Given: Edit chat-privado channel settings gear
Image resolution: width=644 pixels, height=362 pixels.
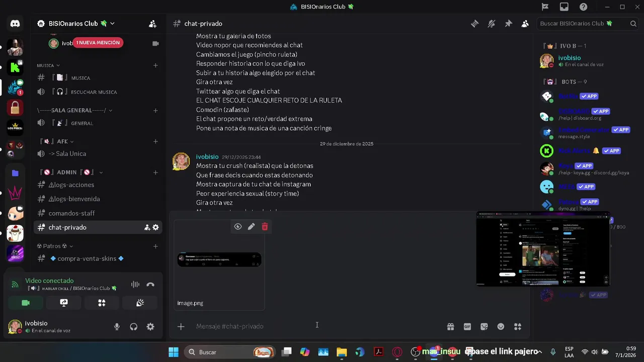Looking at the screenshot, I should coord(155,227).
